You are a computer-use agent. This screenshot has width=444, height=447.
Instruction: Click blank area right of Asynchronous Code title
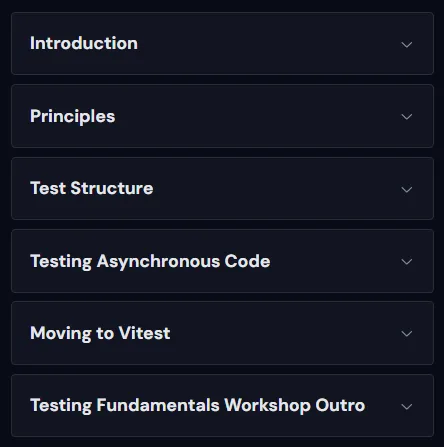(x=333, y=261)
